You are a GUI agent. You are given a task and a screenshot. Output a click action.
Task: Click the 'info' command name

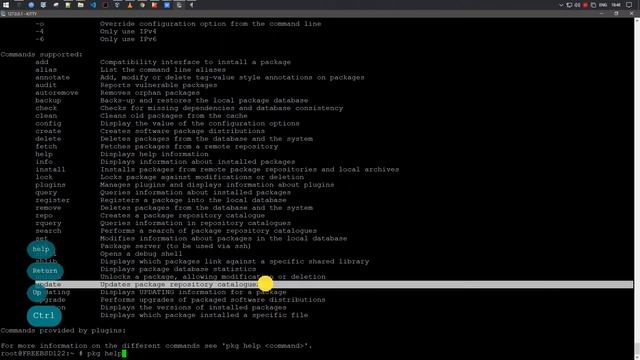tap(44, 162)
